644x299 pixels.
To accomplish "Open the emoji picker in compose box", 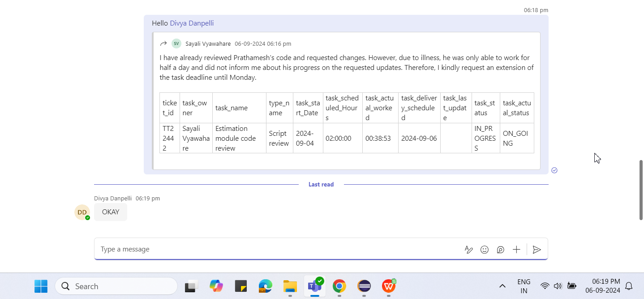I will [x=485, y=250].
